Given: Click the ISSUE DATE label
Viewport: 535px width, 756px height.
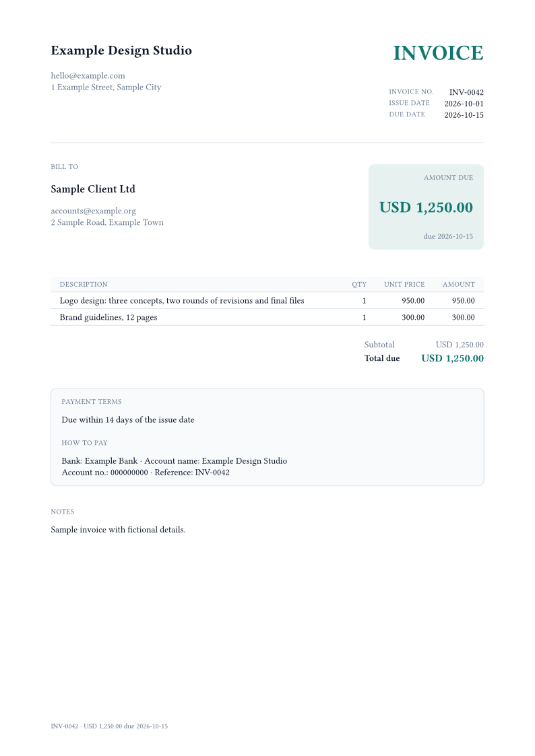Looking at the screenshot, I should [409, 103].
